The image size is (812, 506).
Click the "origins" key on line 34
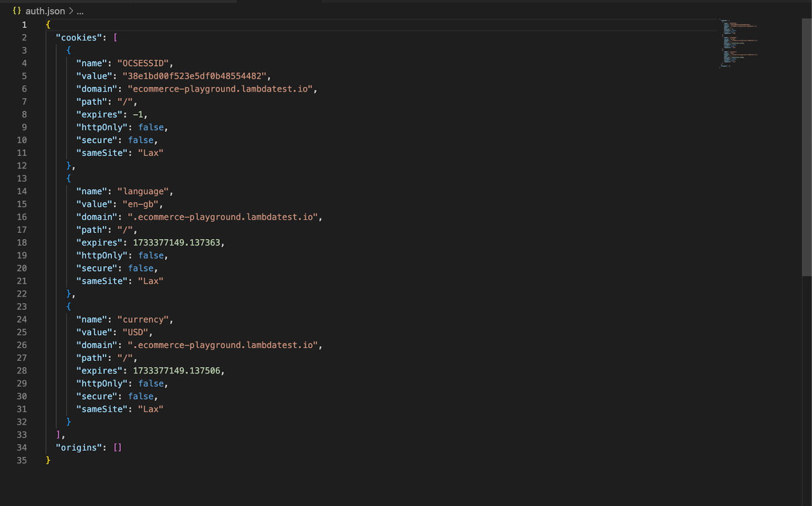(x=80, y=448)
